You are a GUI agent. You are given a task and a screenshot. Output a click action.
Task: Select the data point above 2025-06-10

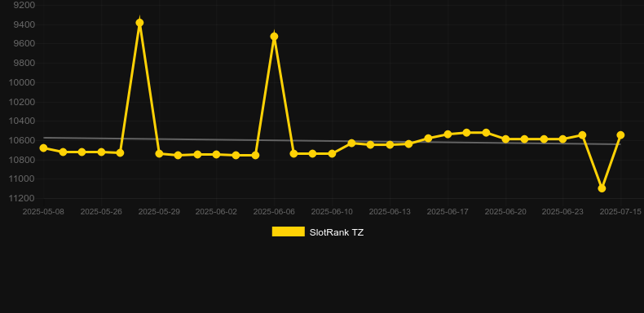tap(333, 153)
